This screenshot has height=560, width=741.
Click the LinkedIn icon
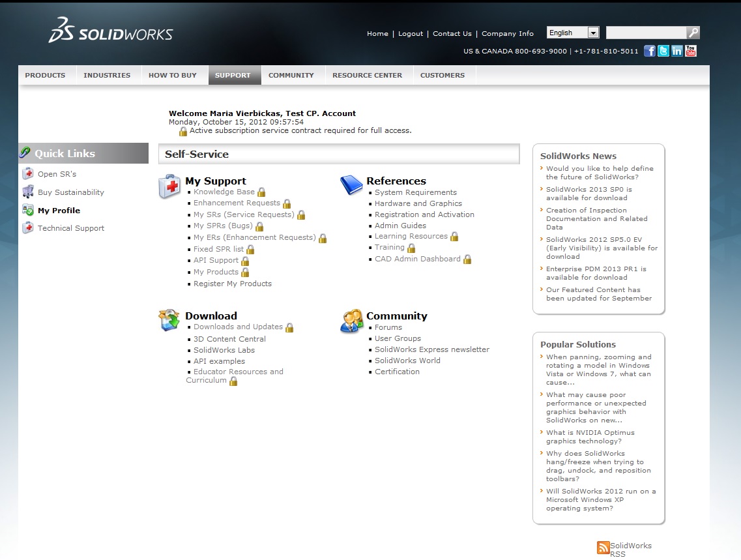point(677,51)
